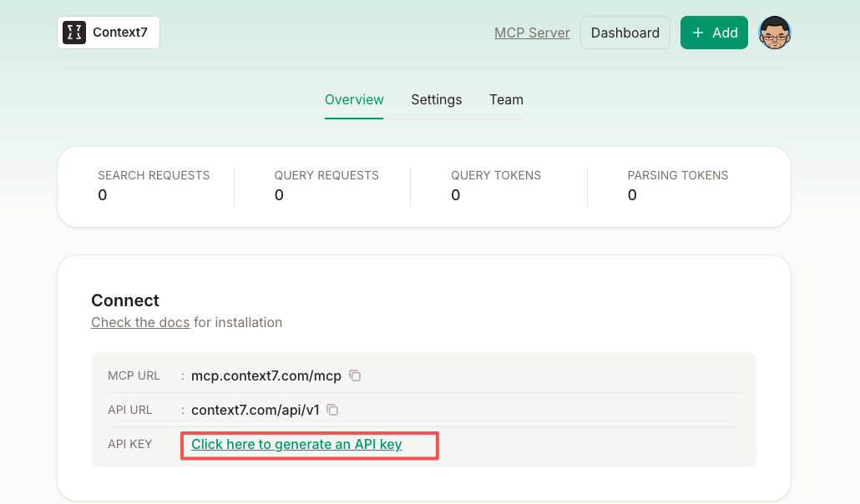Click the Context7 logo icon

pos(74,33)
